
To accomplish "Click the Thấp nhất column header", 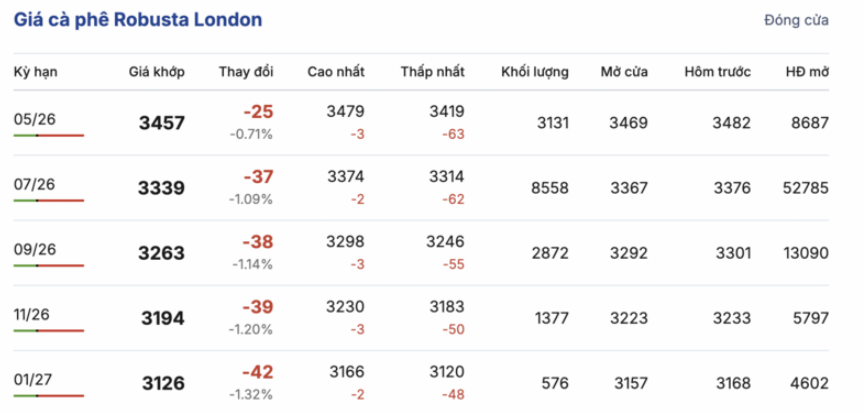I will point(432,72).
